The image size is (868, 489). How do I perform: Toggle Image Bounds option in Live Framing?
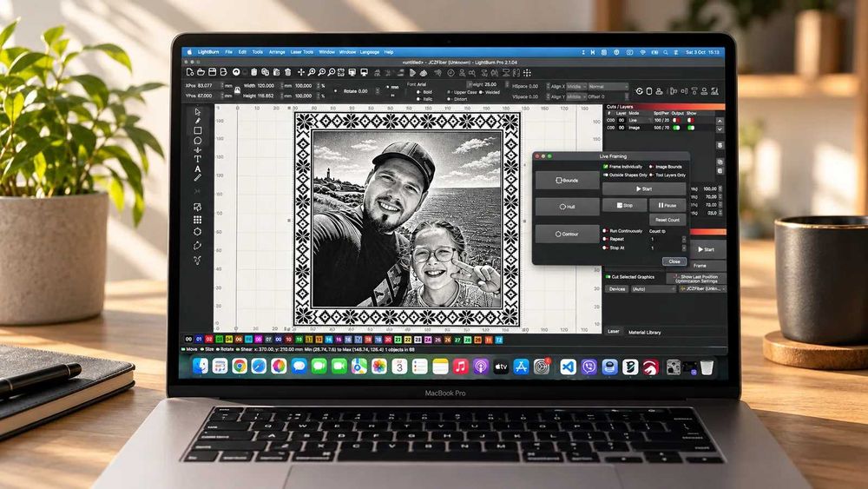pyautogui.click(x=652, y=167)
